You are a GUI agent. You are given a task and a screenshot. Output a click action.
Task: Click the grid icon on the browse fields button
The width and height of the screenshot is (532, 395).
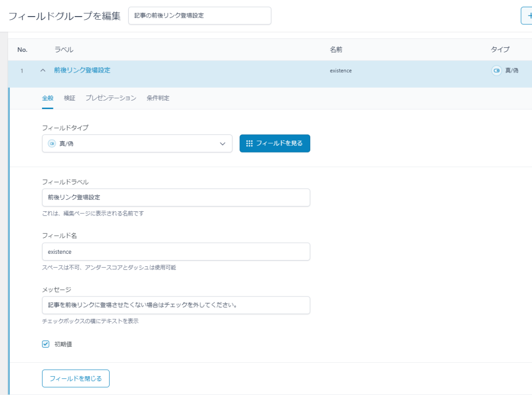tap(249, 143)
